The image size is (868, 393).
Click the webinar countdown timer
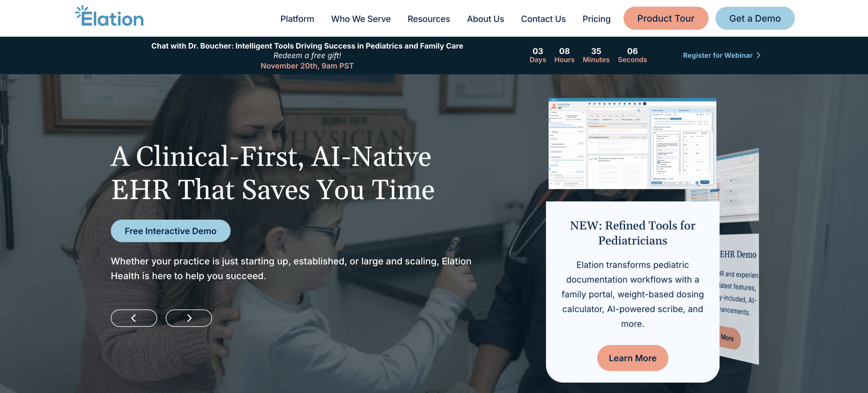click(x=588, y=55)
